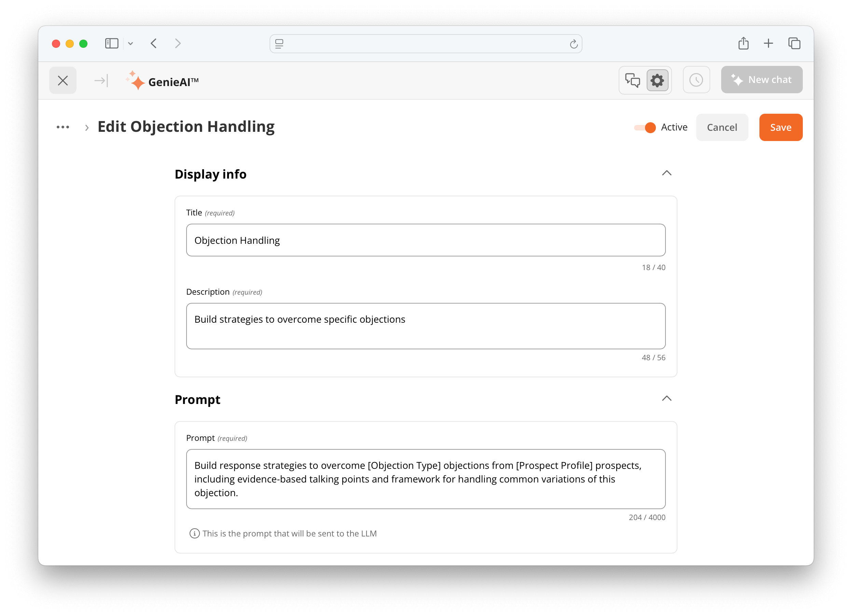Go forward in browser history
Viewport: 852px width, 616px height.
178,44
